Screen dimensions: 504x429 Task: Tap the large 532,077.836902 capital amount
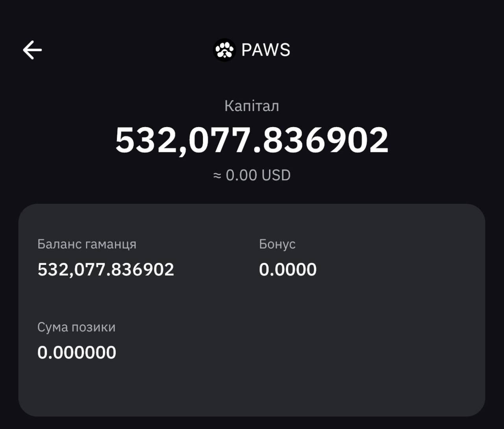coord(252,140)
